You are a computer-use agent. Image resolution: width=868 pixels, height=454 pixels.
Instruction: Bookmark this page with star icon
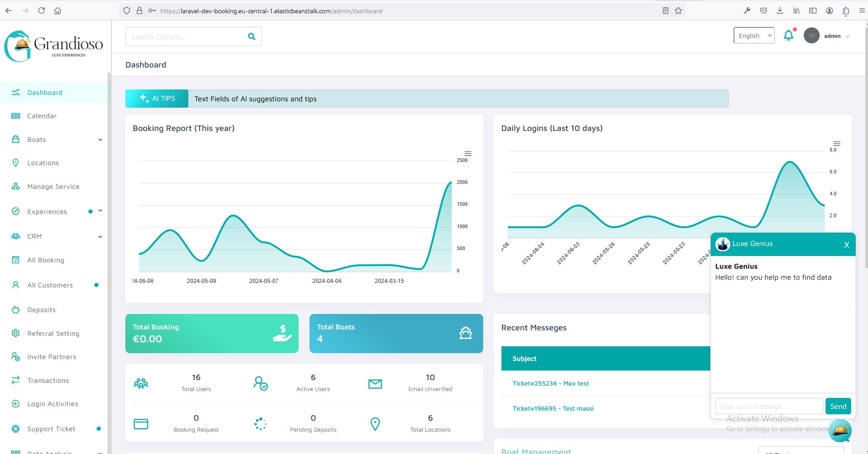pyautogui.click(x=678, y=10)
